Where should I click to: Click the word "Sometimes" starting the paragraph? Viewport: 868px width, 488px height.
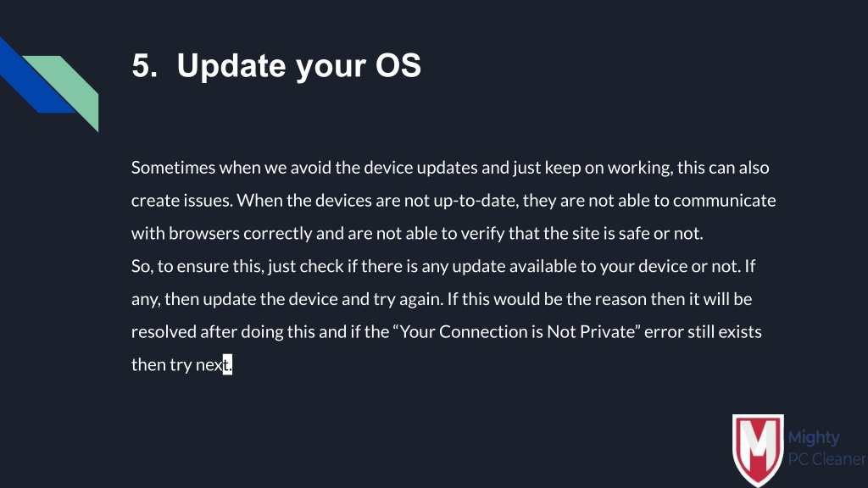point(173,168)
